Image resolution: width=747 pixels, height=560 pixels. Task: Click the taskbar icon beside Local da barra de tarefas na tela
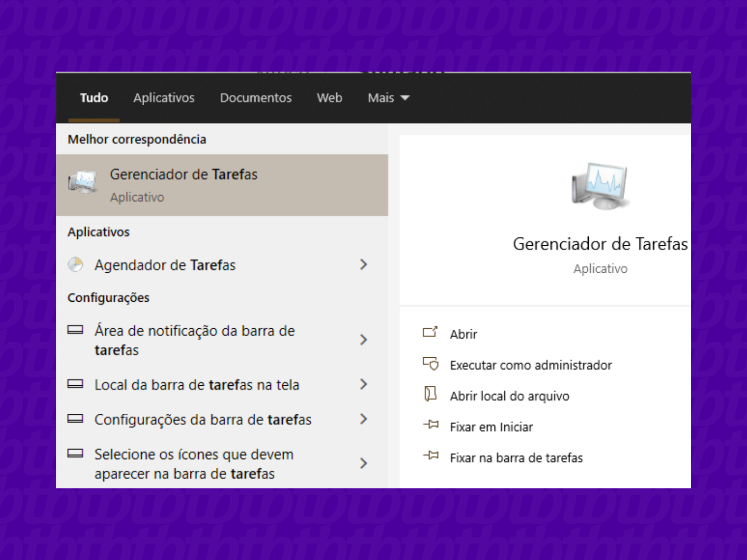[x=76, y=384]
